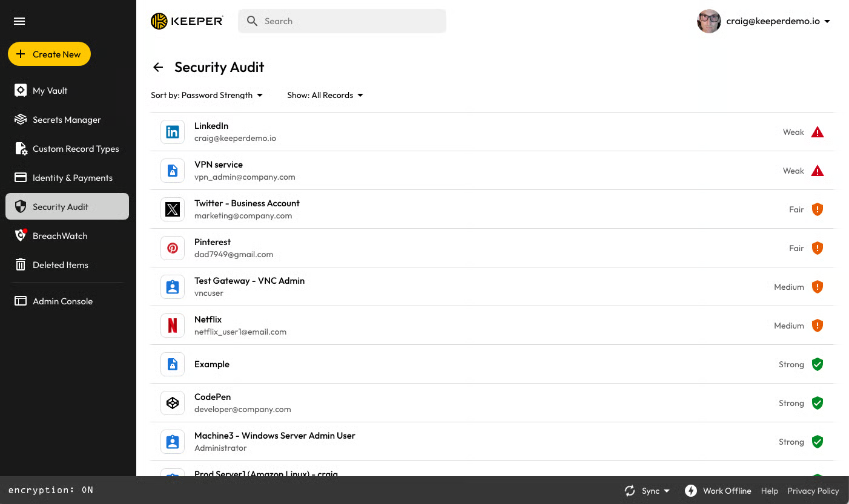Click the Create New button
Viewport: 849px width, 504px height.
pos(49,54)
